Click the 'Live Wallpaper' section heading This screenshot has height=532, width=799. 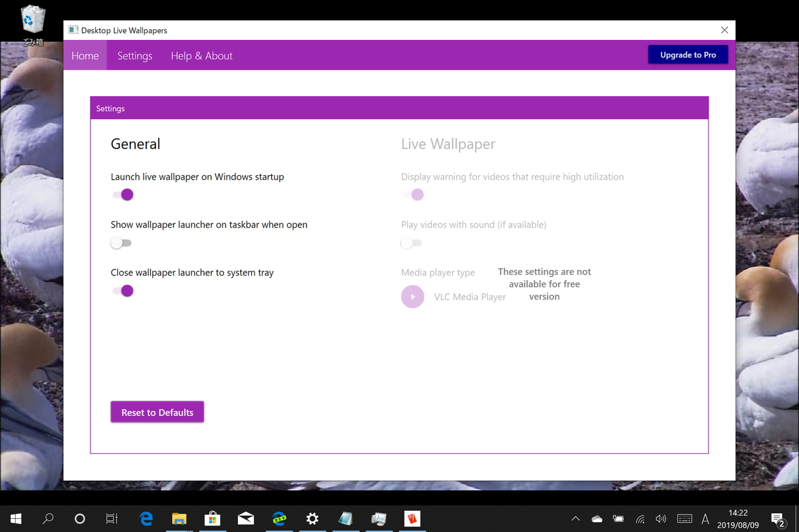448,144
